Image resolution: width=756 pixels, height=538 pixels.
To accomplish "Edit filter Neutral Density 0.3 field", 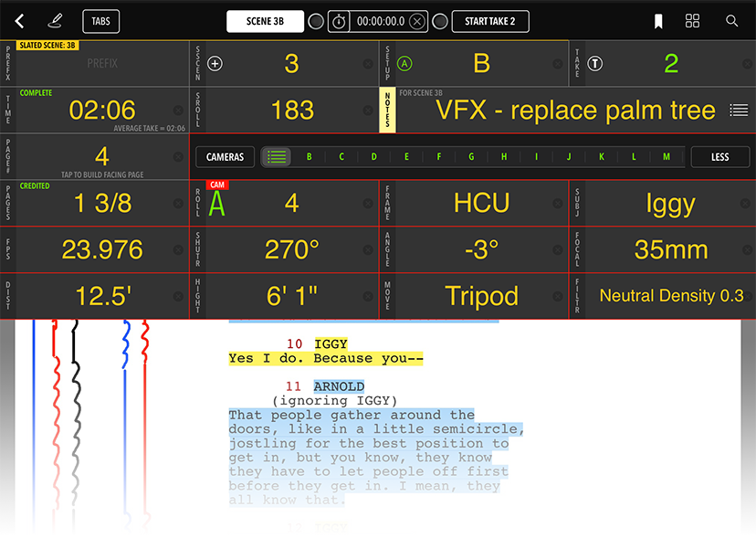I will (x=671, y=296).
